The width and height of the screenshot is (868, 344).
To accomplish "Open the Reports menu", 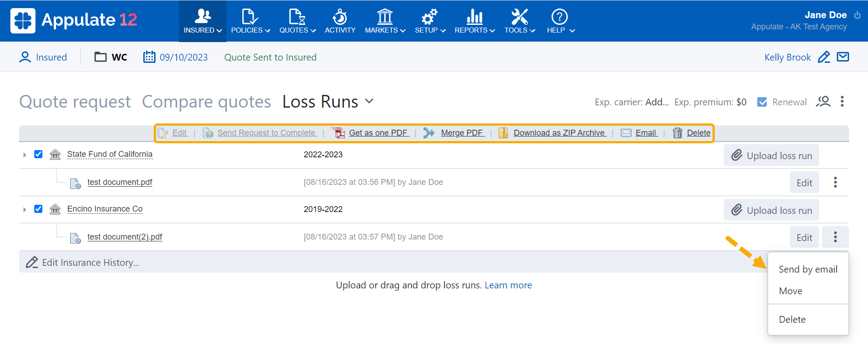I will [475, 21].
